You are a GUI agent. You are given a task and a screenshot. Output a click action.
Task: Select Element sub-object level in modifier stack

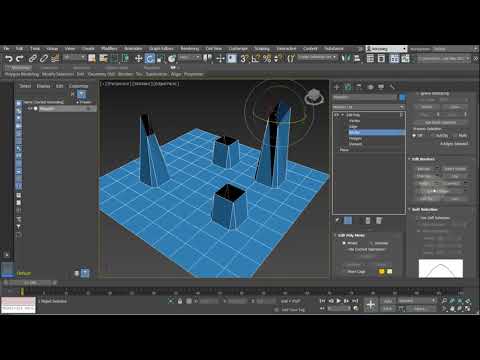355,144
